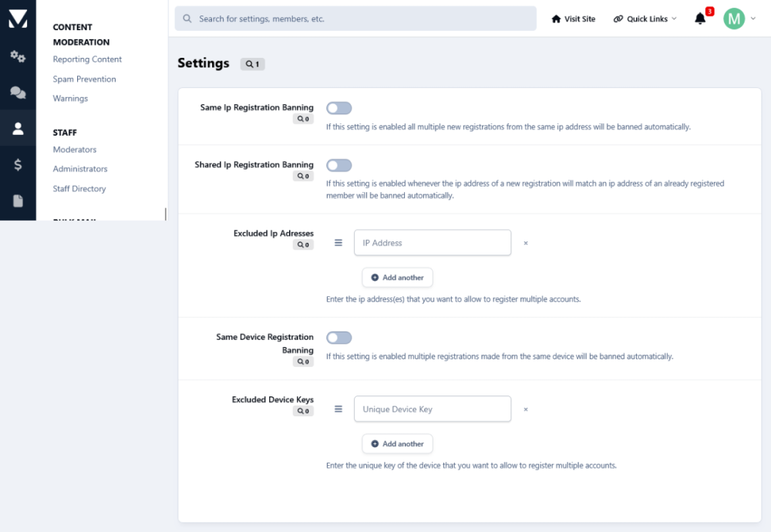The width and height of the screenshot is (771, 532).
Task: Enable Same Ip Registration Banning toggle
Action: tap(339, 108)
